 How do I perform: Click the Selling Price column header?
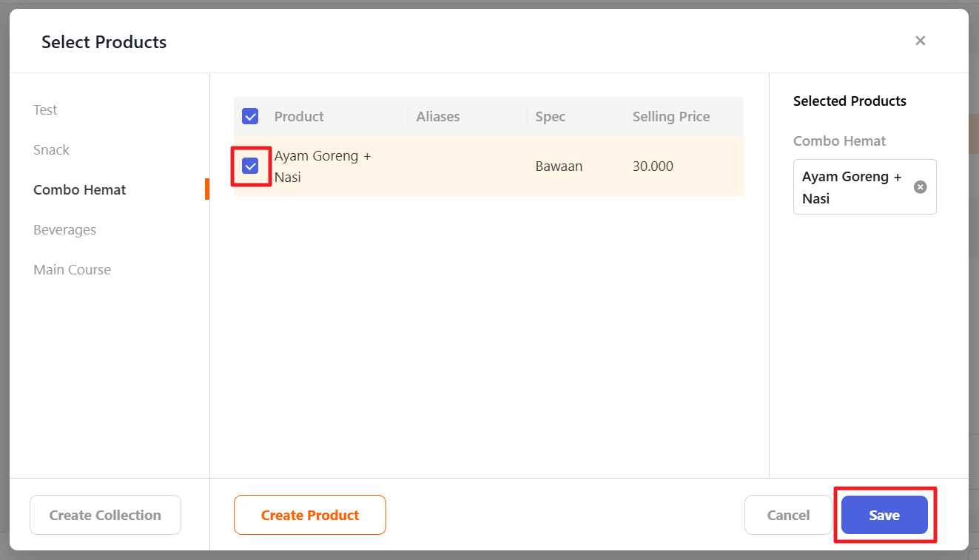click(x=670, y=116)
